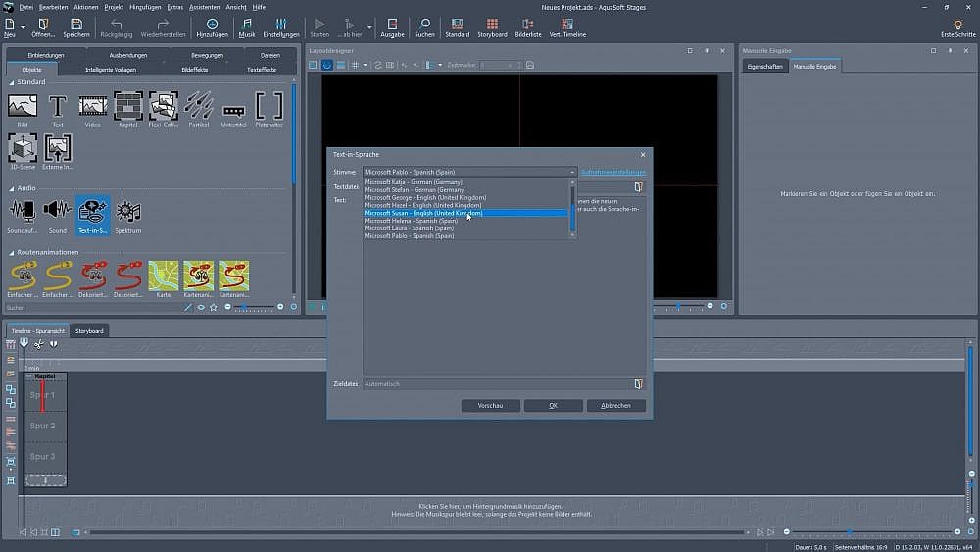
Task: Click the Flexi-Collage object icon
Action: (x=163, y=105)
